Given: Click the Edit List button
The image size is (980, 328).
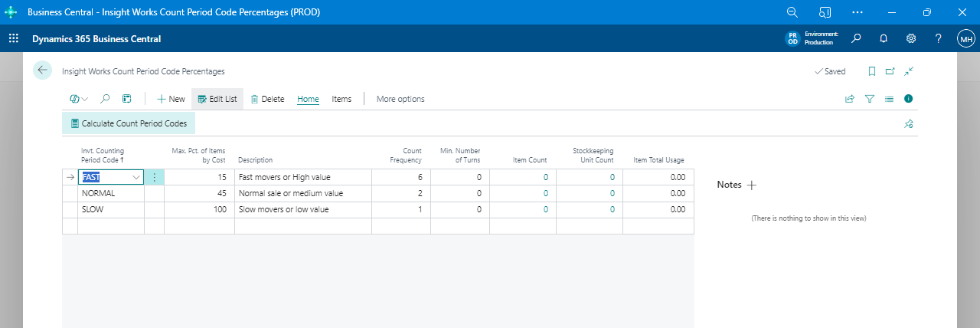Looking at the screenshot, I should coord(217,99).
